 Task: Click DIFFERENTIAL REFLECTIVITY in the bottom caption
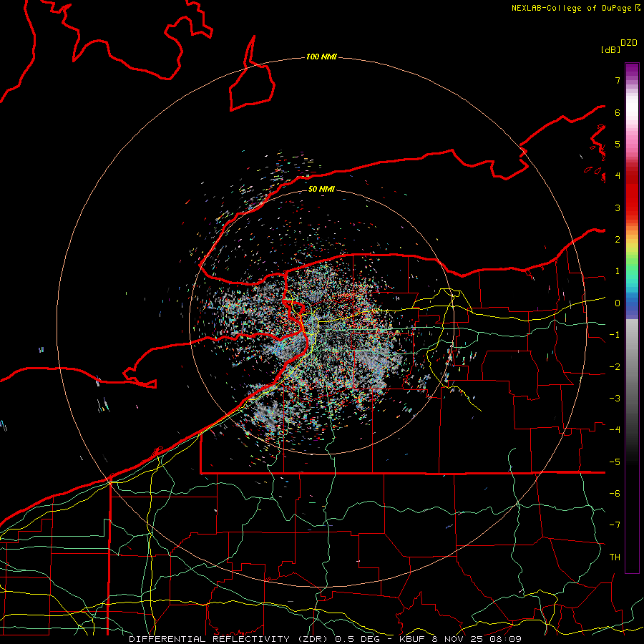pyautogui.click(x=210, y=639)
